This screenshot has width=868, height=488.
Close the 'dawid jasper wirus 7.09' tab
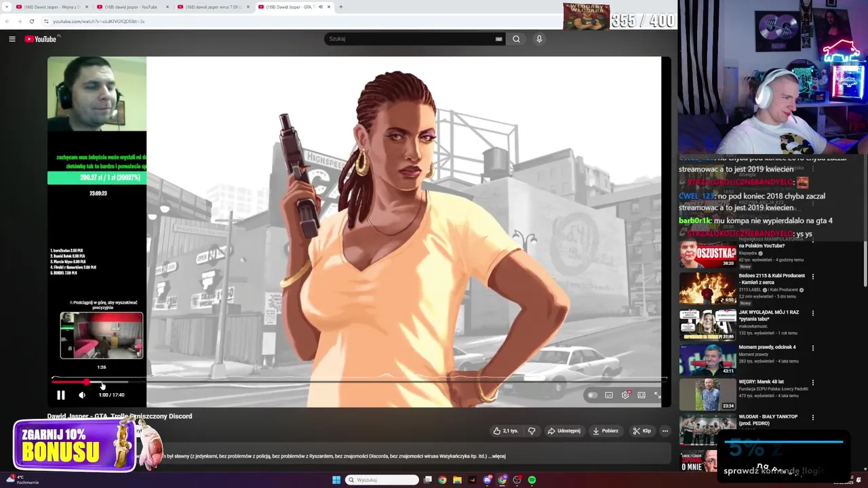click(248, 7)
